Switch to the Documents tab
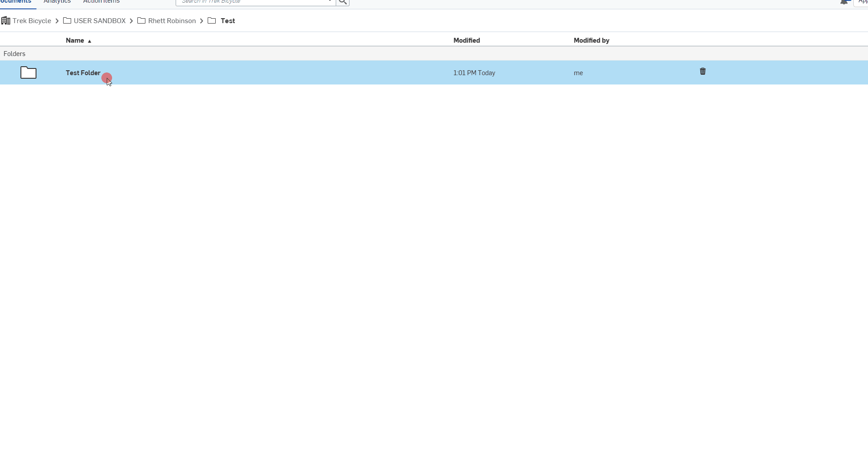868x458 pixels. (16, 2)
